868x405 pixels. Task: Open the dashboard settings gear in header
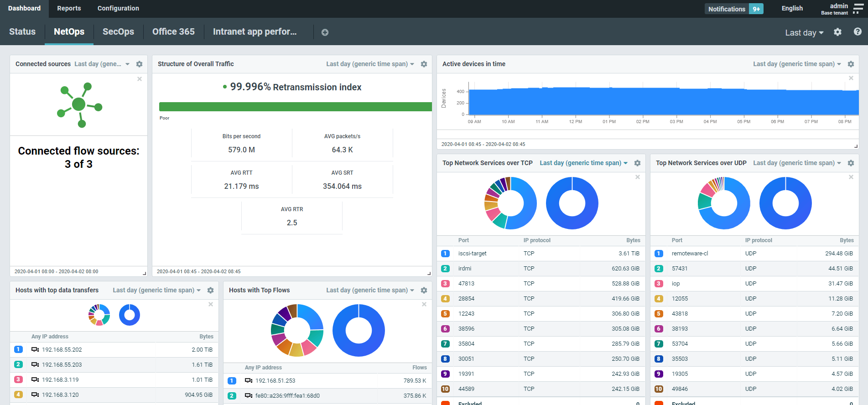(x=837, y=32)
